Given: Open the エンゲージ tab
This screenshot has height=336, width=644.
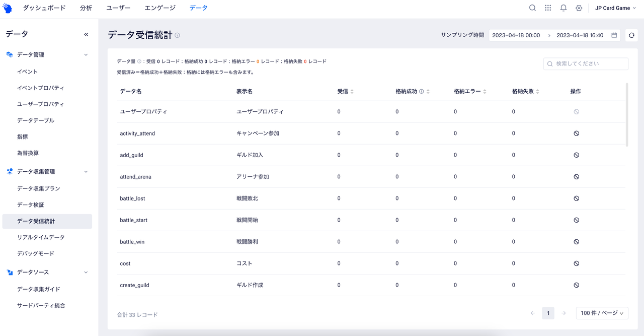Looking at the screenshot, I should (160, 8).
